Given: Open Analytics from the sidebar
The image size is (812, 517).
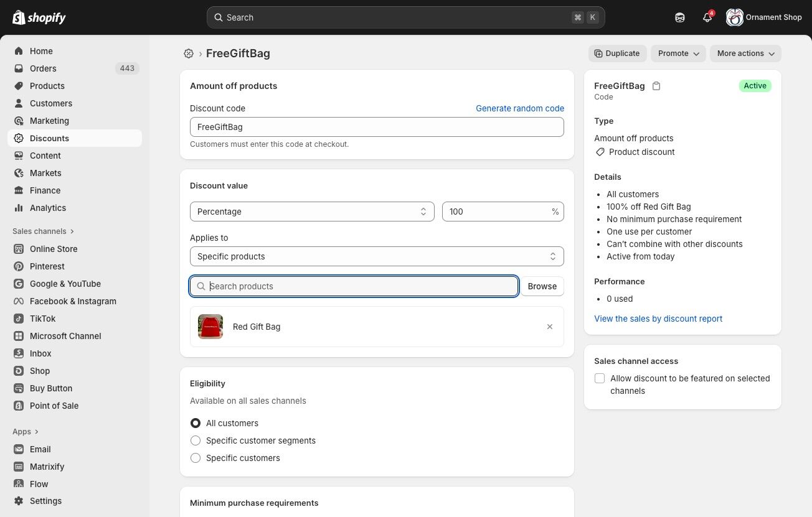Looking at the screenshot, I should point(48,208).
